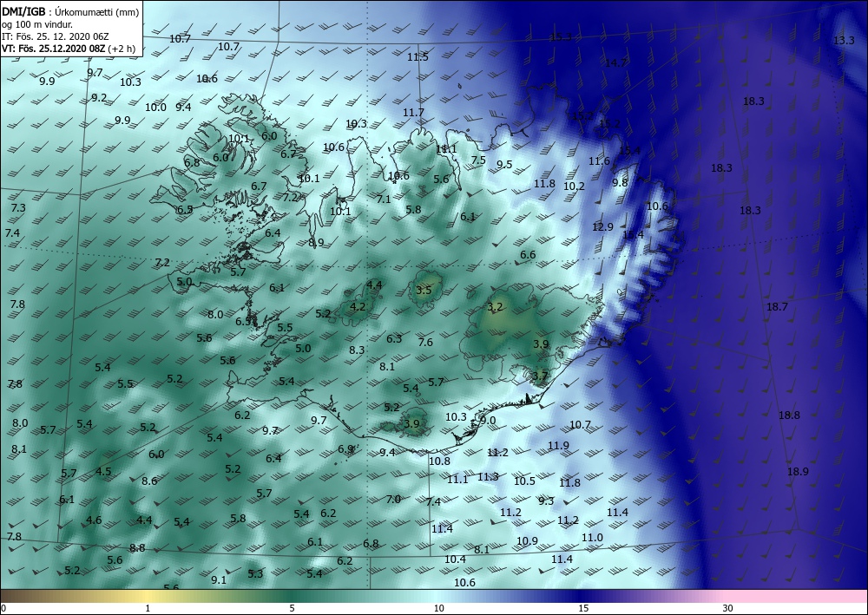Click the 3.2 value on the map
868x615 pixels.
click(x=495, y=307)
